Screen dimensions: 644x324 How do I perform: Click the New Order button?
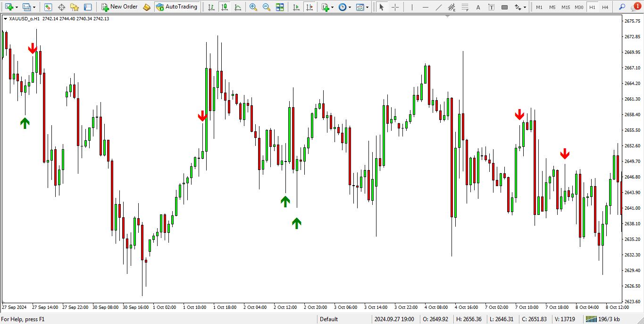coord(119,7)
